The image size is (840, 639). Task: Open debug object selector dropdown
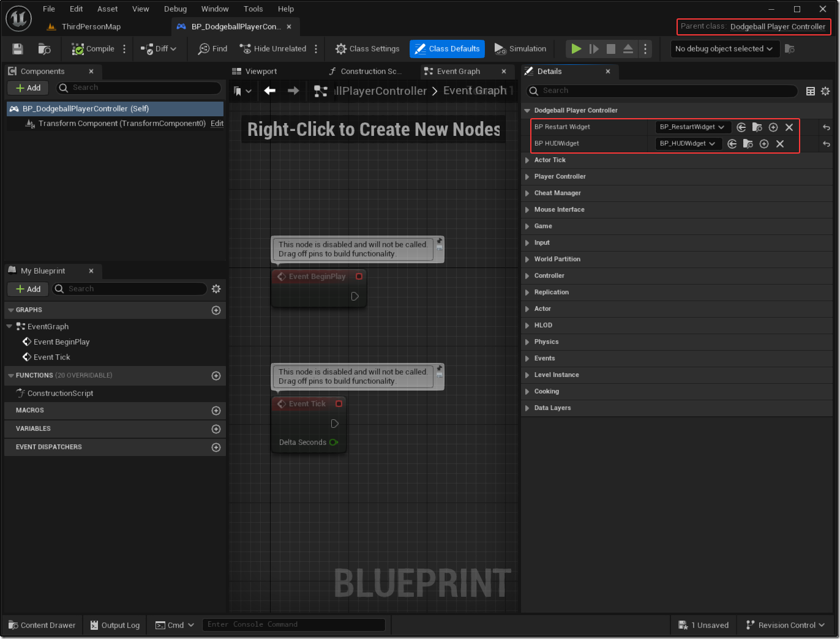[x=725, y=49]
